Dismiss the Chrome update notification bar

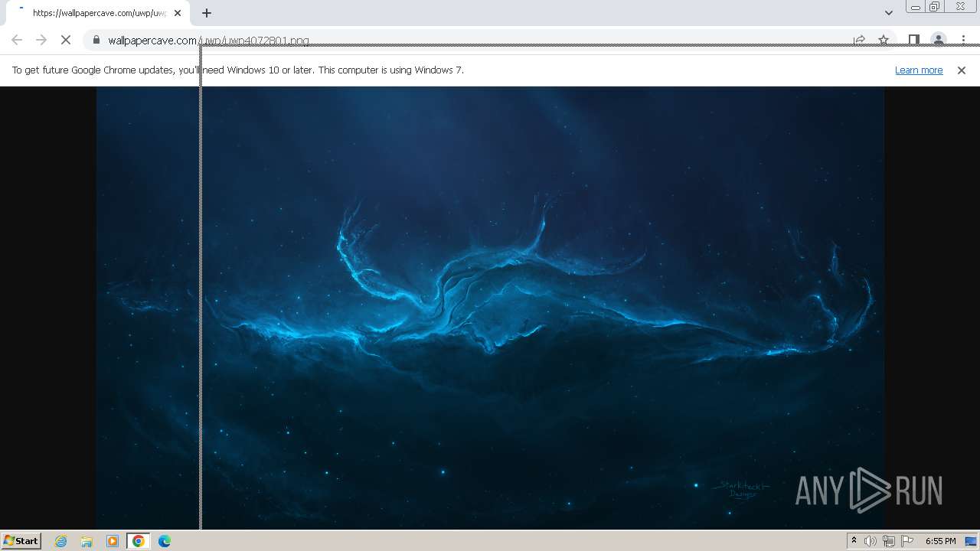point(962,70)
